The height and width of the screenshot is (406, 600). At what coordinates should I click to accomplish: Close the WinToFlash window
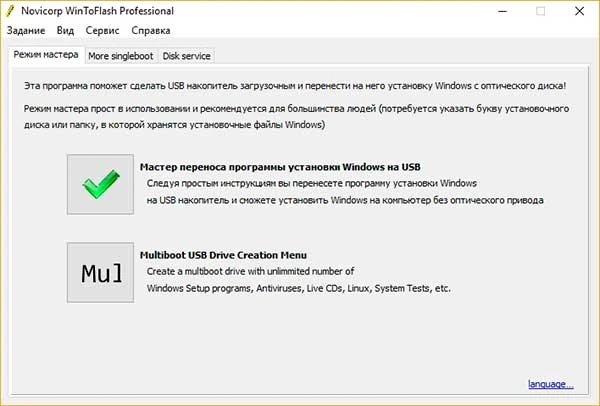[x=579, y=11]
